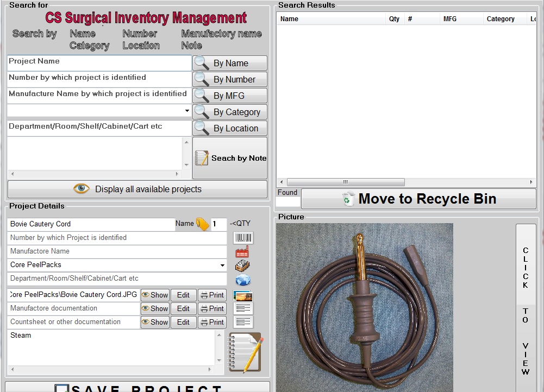Click the red factory manufacturer icon
The width and height of the screenshot is (544, 392).
[x=242, y=252]
